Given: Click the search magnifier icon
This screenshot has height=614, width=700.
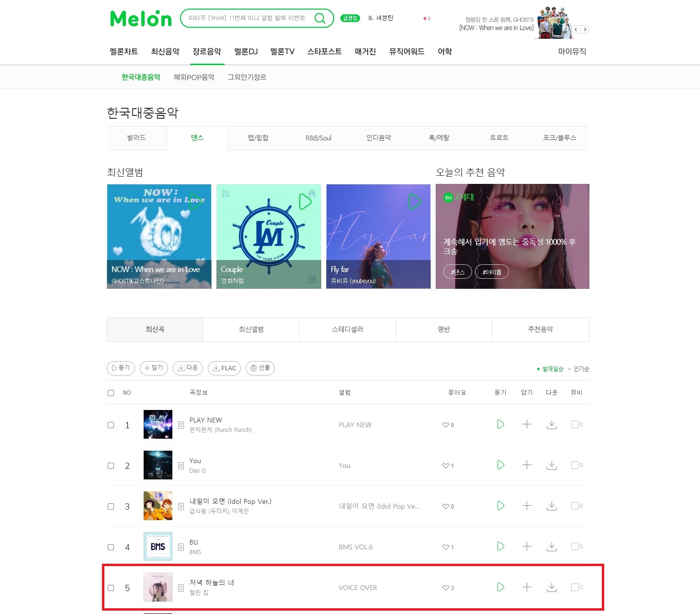Looking at the screenshot, I should click(320, 18).
